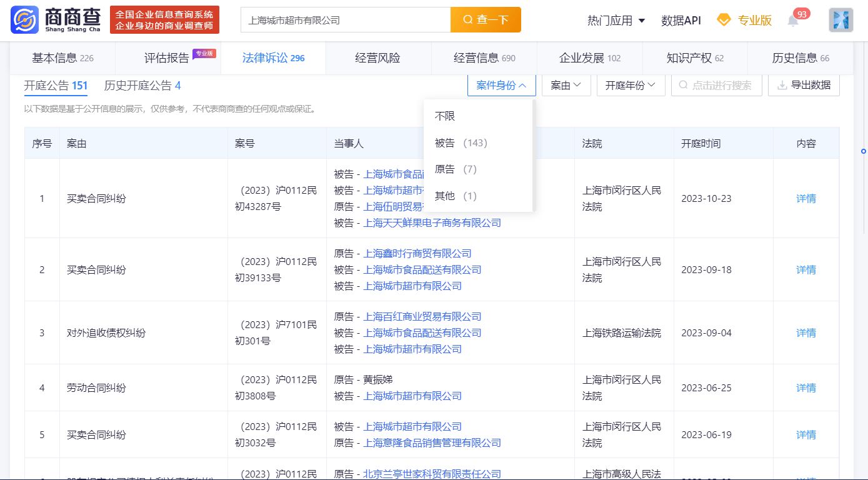Open the 数据API link
The height and width of the screenshot is (480, 868).
point(681,21)
